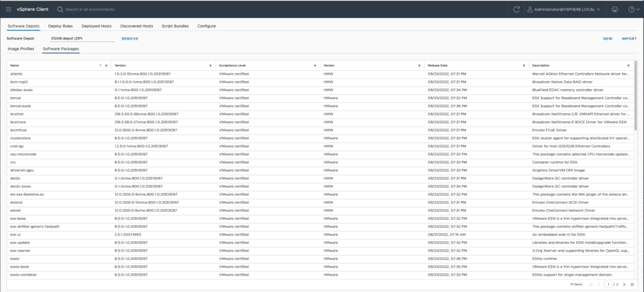The height and width of the screenshot is (292, 644).
Task: Filter the Name column
Action: click(x=106, y=65)
